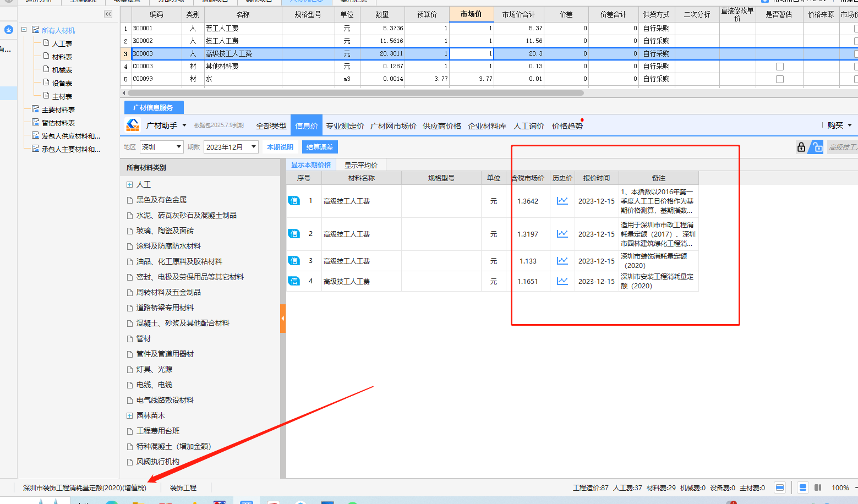Click the 信 badge on result row 3
This screenshot has width=858, height=504.
(x=294, y=261)
